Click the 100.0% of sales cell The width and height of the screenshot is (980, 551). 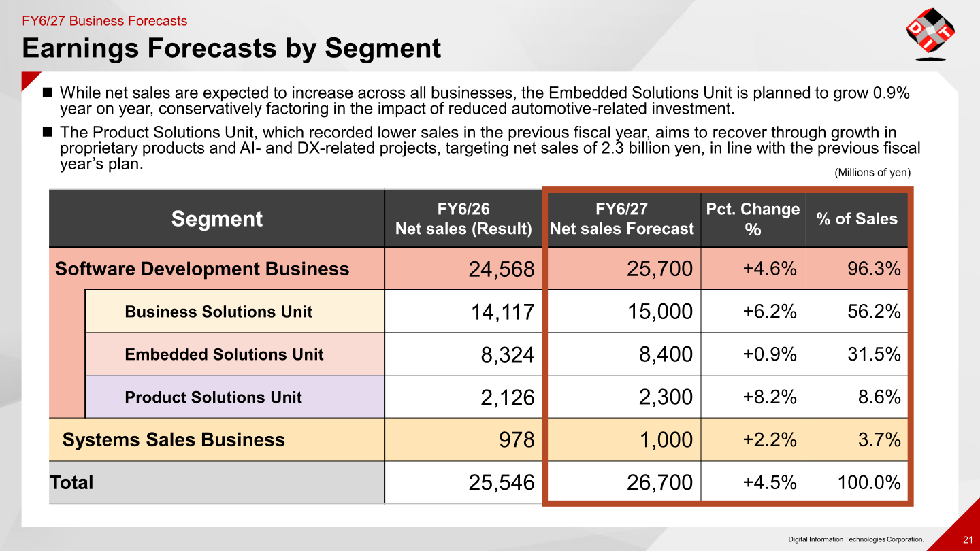coord(868,482)
